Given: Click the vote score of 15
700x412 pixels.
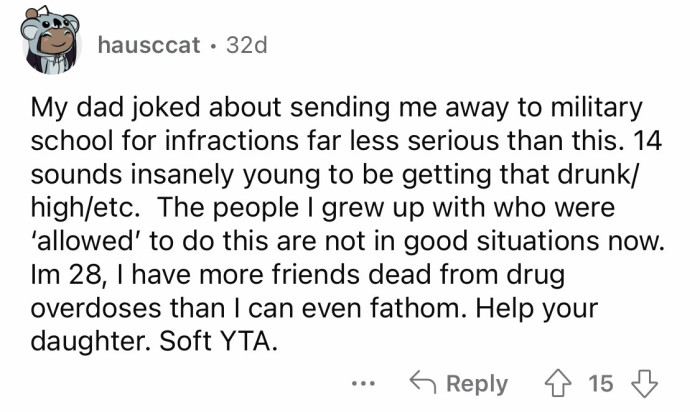Looking at the screenshot, I should tap(601, 384).
